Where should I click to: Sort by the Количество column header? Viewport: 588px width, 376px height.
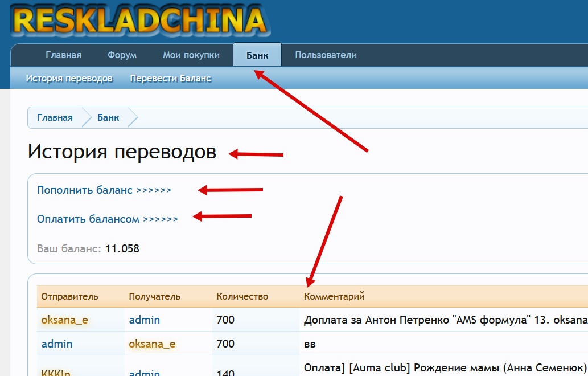pyautogui.click(x=242, y=296)
